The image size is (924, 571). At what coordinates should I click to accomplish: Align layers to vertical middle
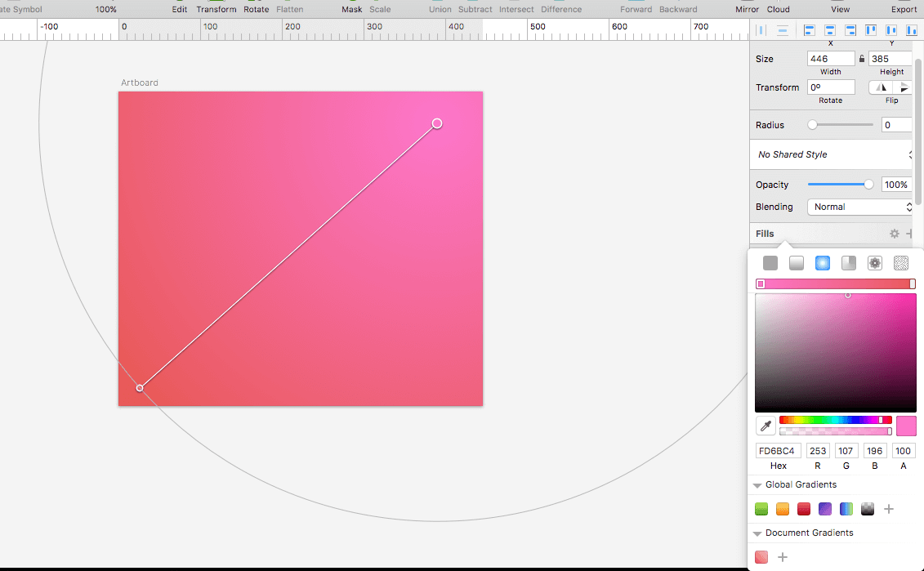pos(891,30)
